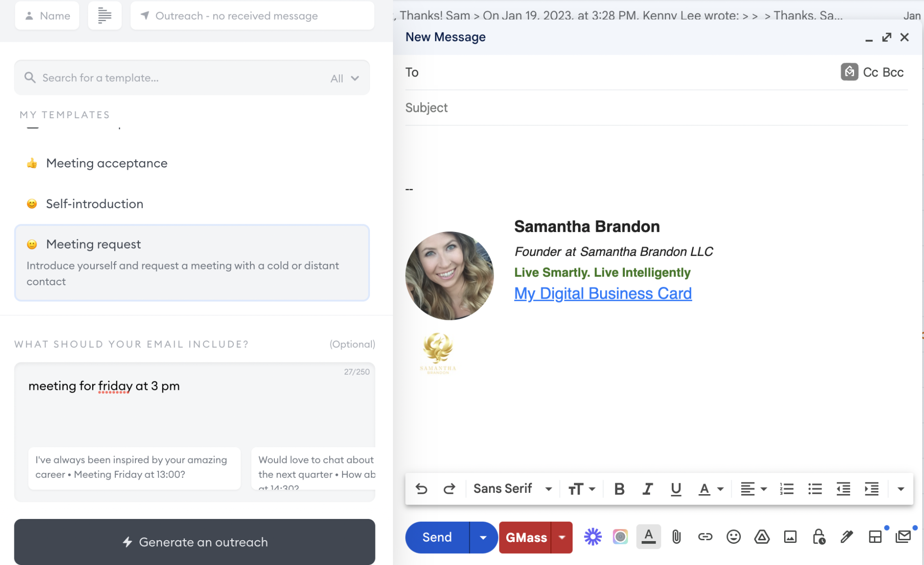Select the Self-introduction template

click(x=94, y=204)
